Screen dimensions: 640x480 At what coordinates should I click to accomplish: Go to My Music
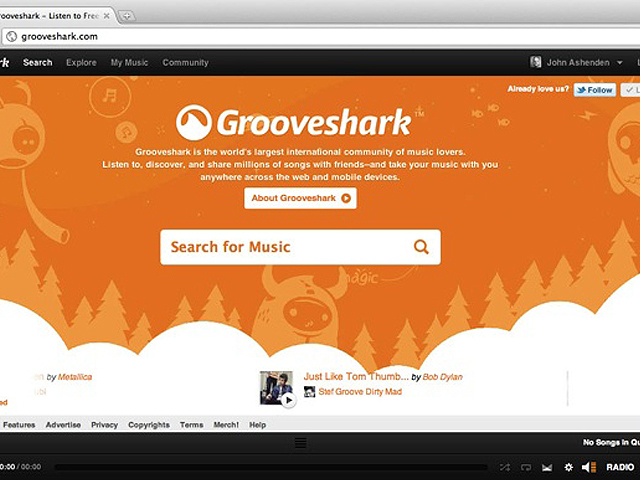click(129, 62)
